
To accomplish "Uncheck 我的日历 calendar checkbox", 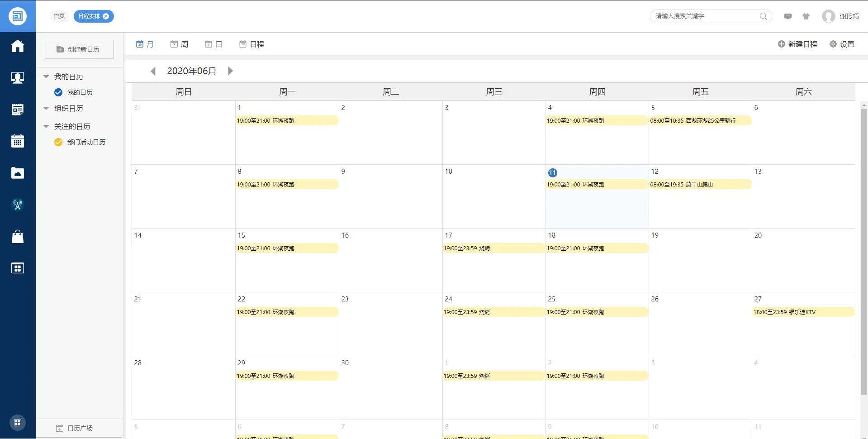I will tap(58, 92).
